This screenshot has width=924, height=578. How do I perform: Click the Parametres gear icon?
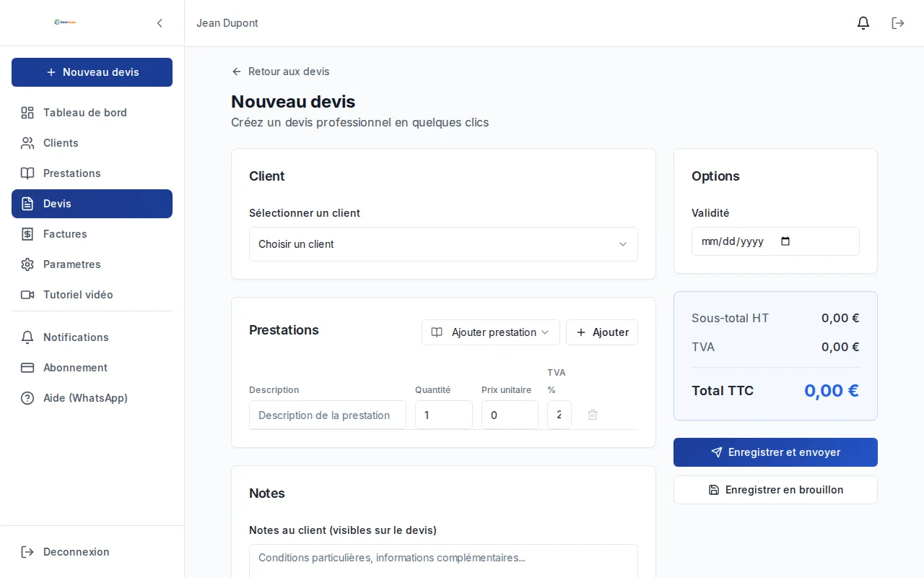coord(27,264)
